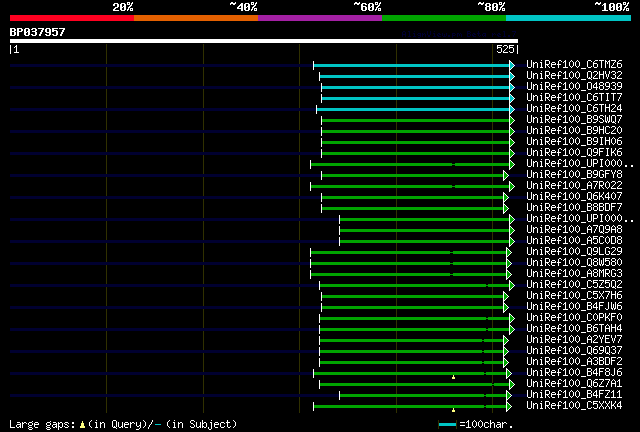
Task: Select the UniRef100_A3BDF2 label
Action: click(x=574, y=362)
